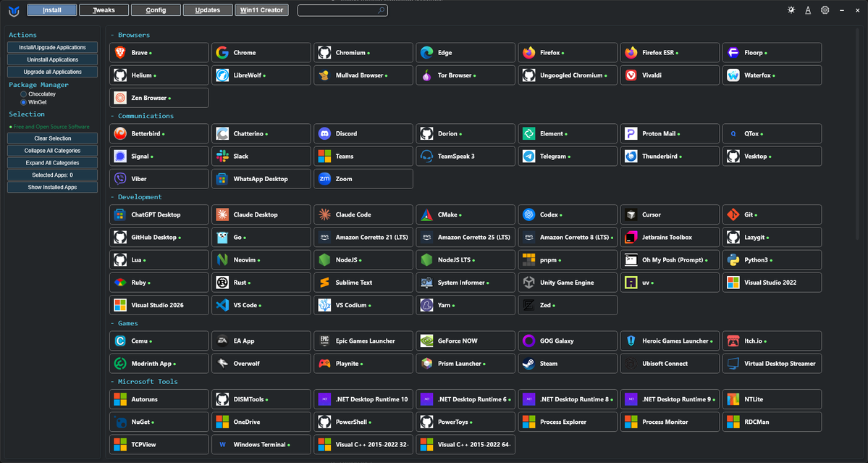Viewport: 868px width, 463px height.
Task: Collapse the Development category
Action: point(136,196)
